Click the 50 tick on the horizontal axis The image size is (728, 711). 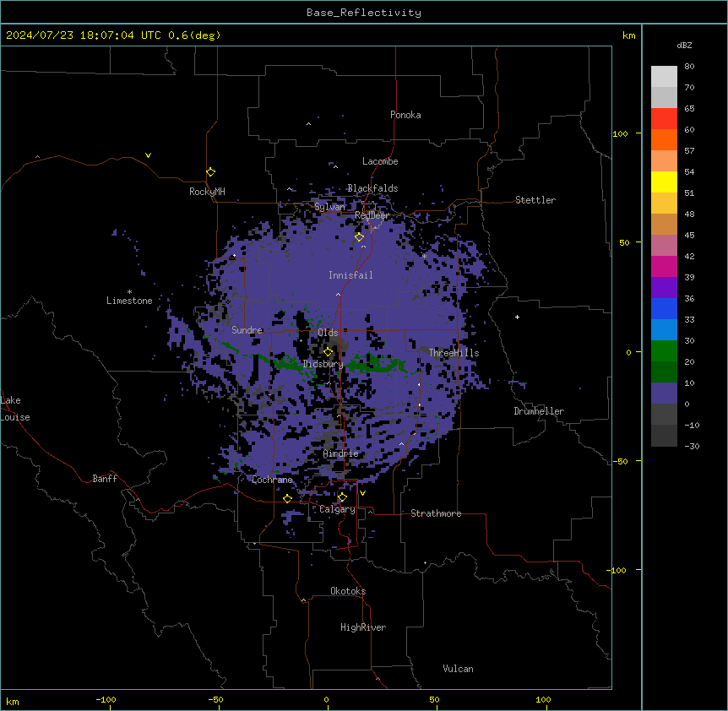(x=434, y=699)
